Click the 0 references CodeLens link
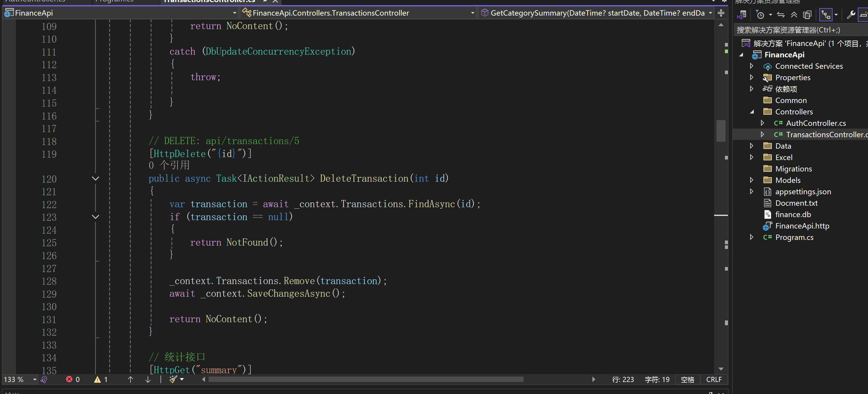This screenshot has height=394, width=868. click(169, 165)
